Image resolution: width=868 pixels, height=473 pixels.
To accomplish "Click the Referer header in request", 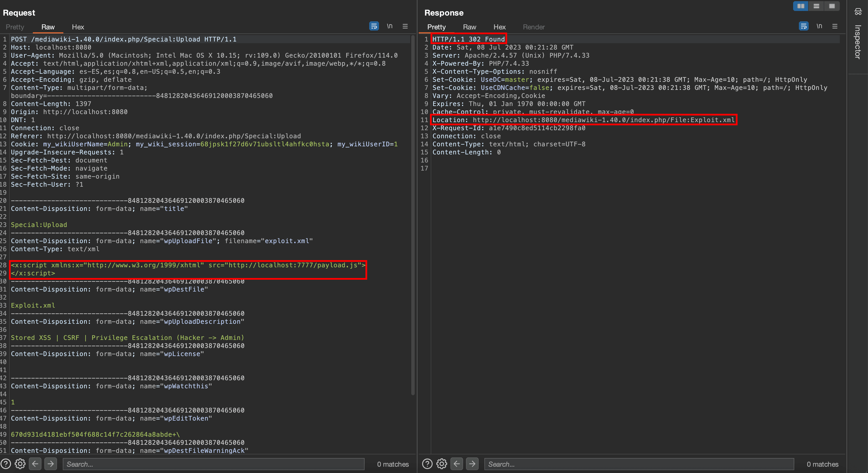I will pos(156,136).
